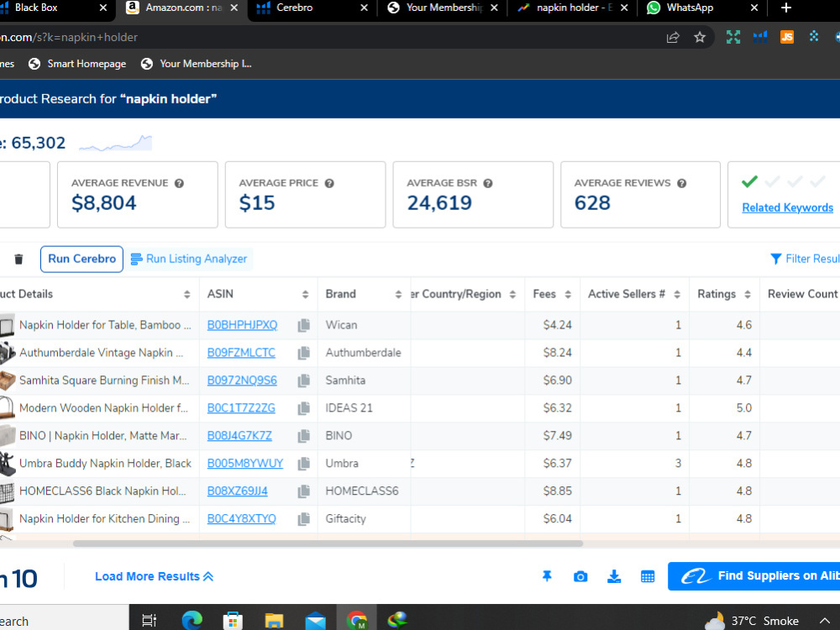
Task: Sort table by Ratings column
Action: coord(748,294)
